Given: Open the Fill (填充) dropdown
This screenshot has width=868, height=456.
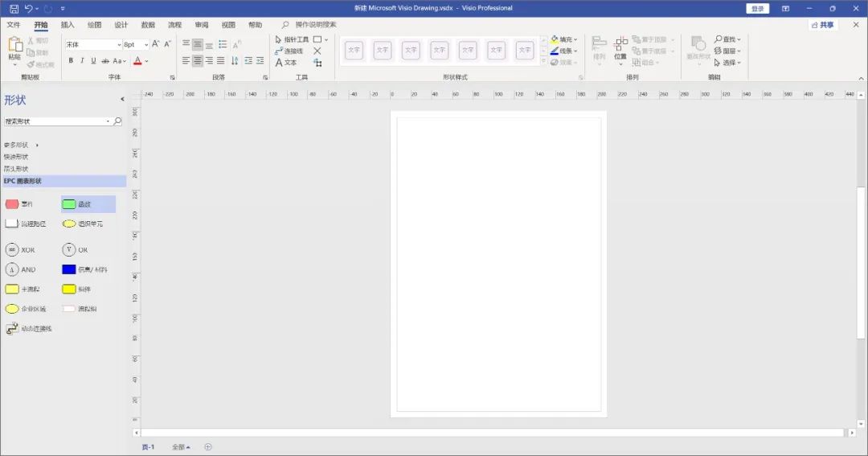Looking at the screenshot, I should [564, 39].
